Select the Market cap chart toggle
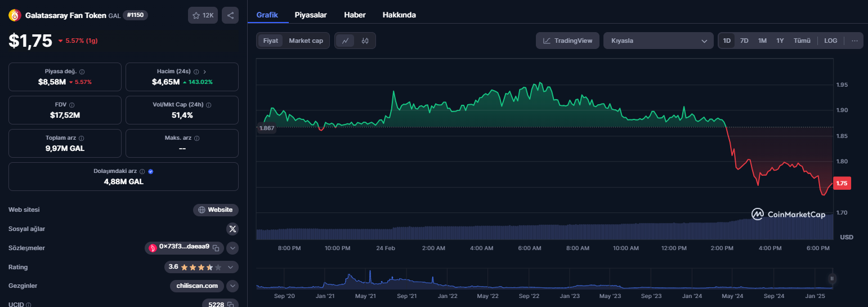Viewport: 868px width, 307px height. point(306,41)
